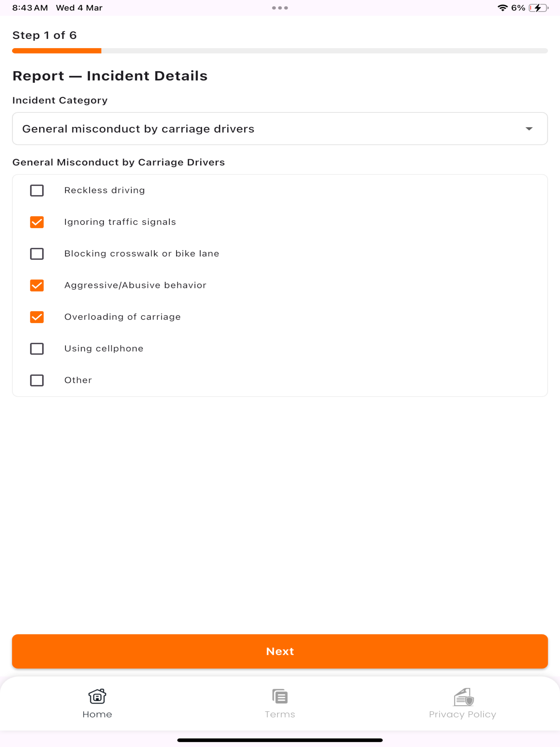Open the Terms document icon
The width and height of the screenshot is (560, 747).
click(x=280, y=696)
